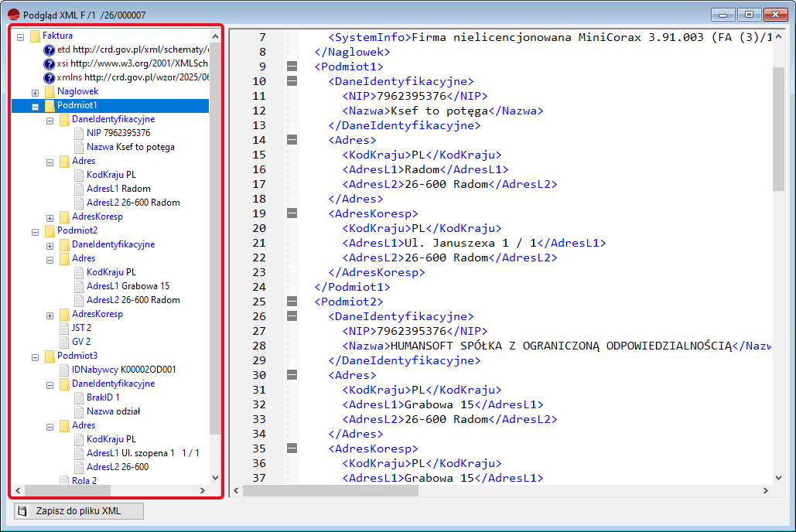Fold XML Adres block at line 14
The width and height of the screenshot is (796, 532).
pyautogui.click(x=292, y=140)
